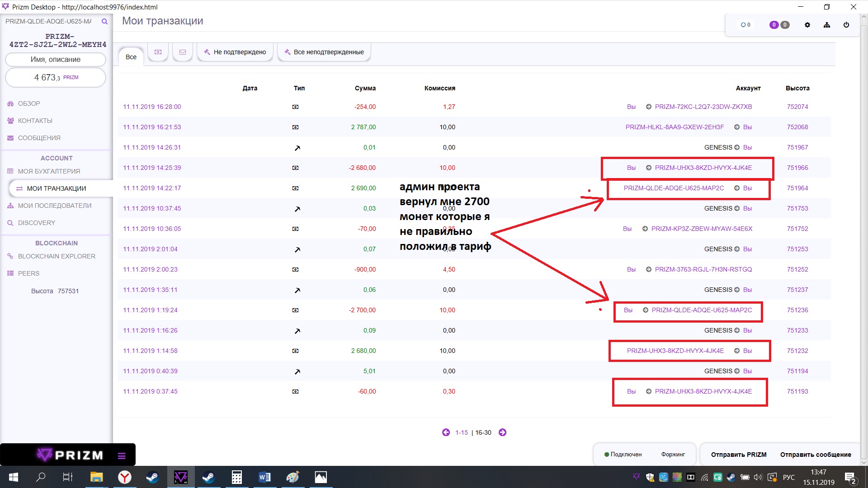Image resolution: width=868 pixels, height=488 pixels.
Task: Open account PRIZM-72KC-L2Q7-23DW-ZK7XB
Action: click(703, 107)
